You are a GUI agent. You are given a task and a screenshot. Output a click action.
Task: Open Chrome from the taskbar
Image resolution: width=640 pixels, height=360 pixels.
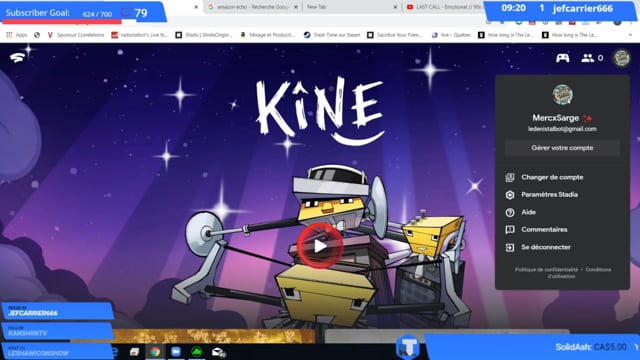pos(155,351)
